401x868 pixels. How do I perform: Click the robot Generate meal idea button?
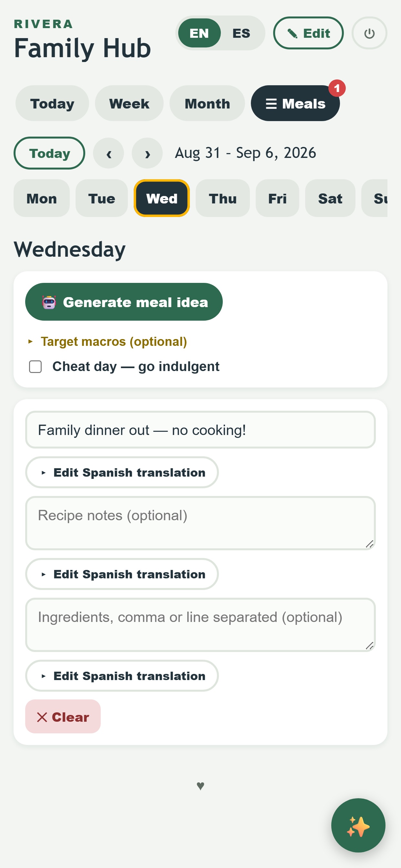[x=124, y=302]
